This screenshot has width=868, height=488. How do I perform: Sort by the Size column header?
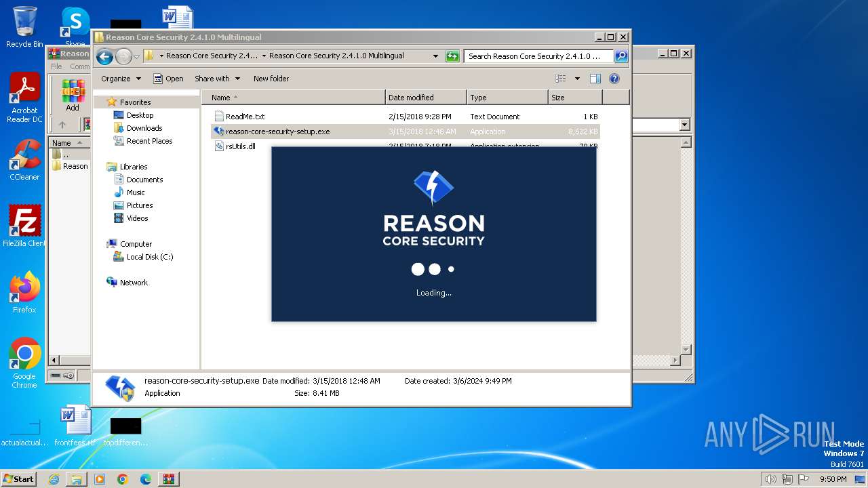pos(575,98)
